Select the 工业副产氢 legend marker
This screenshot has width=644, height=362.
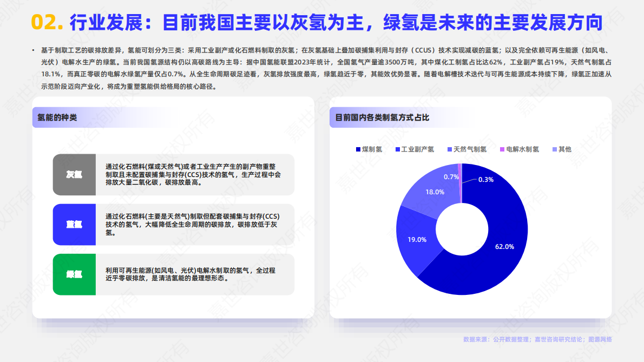[x=398, y=149]
